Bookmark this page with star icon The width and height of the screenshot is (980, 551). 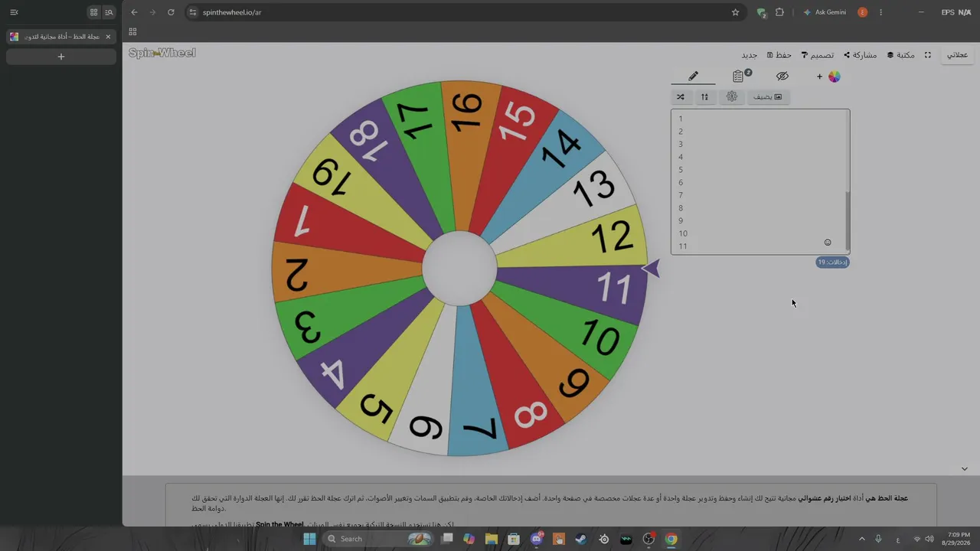coord(735,12)
